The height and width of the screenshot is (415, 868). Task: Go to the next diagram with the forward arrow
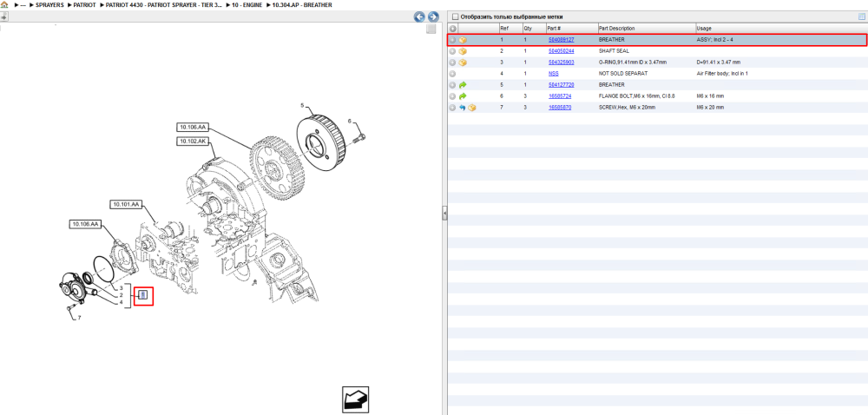pyautogui.click(x=433, y=17)
